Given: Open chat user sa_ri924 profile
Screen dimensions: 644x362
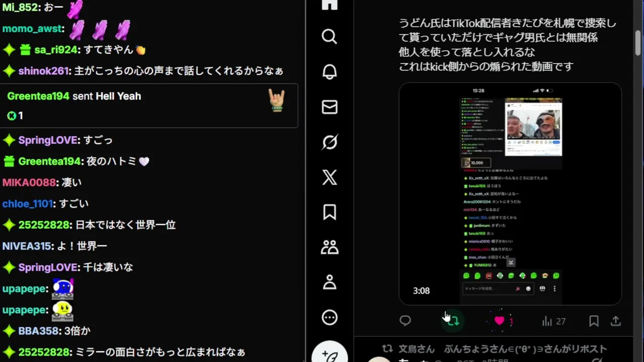Looking at the screenshot, I should pos(56,50).
